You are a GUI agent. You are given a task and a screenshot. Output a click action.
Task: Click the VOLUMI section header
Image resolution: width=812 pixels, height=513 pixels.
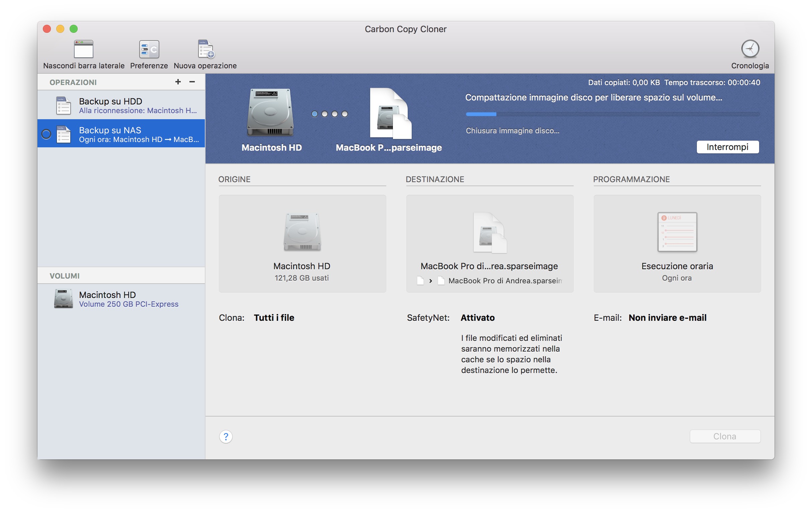click(65, 276)
